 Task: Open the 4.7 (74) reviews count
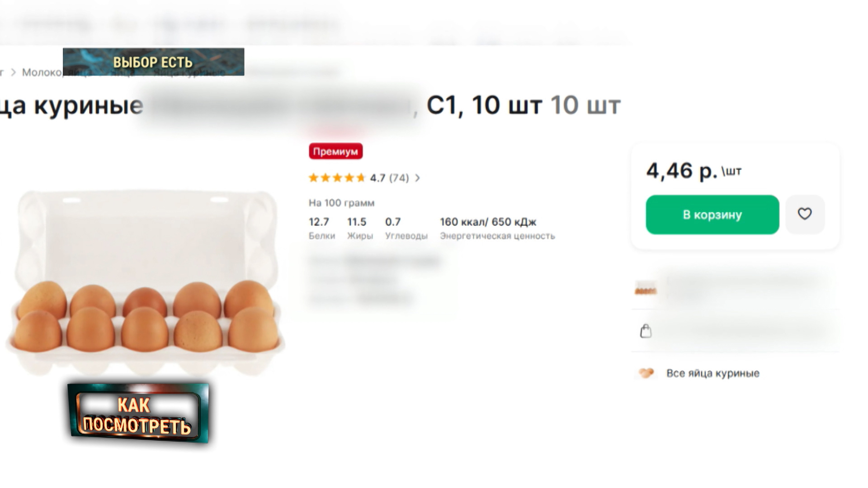(389, 178)
